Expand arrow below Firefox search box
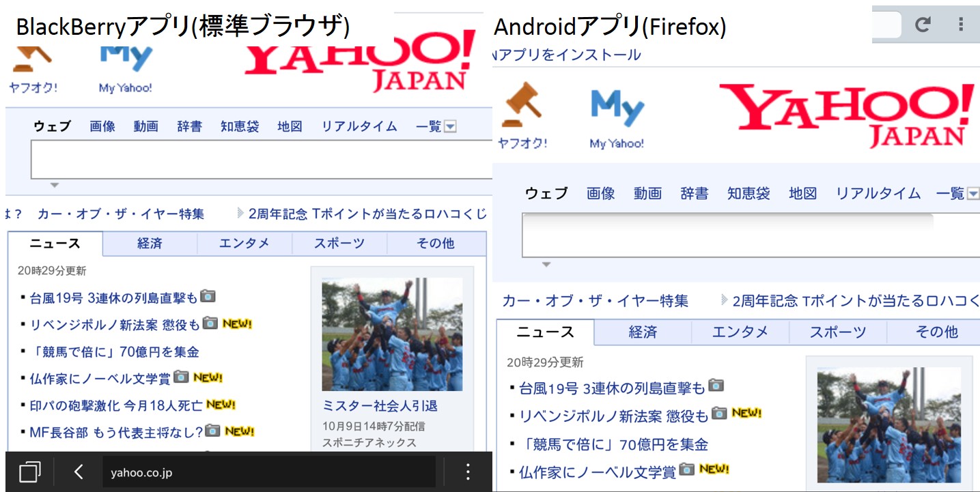The image size is (980, 492). [x=546, y=264]
